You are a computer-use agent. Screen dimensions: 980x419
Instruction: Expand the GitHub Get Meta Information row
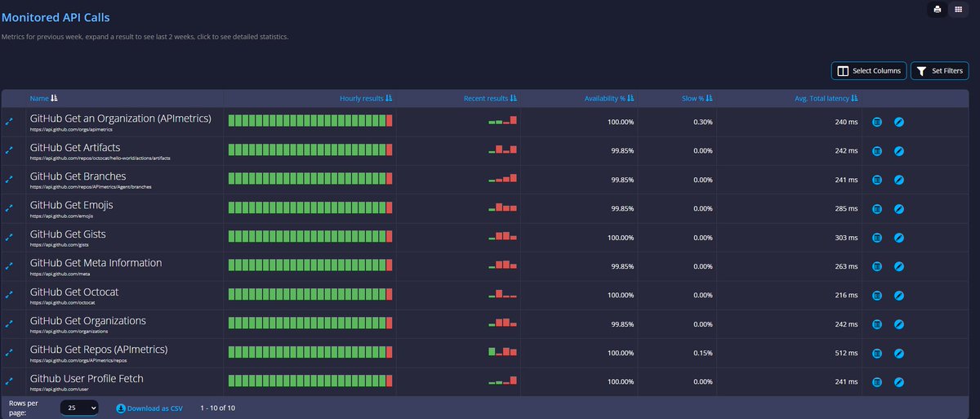(x=10, y=266)
